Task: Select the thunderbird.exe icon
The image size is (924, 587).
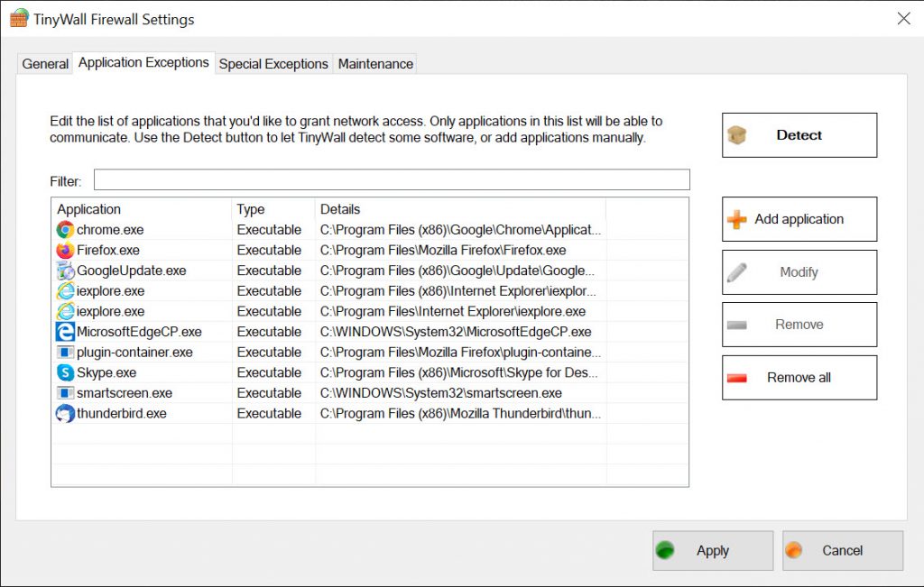Action: point(65,414)
